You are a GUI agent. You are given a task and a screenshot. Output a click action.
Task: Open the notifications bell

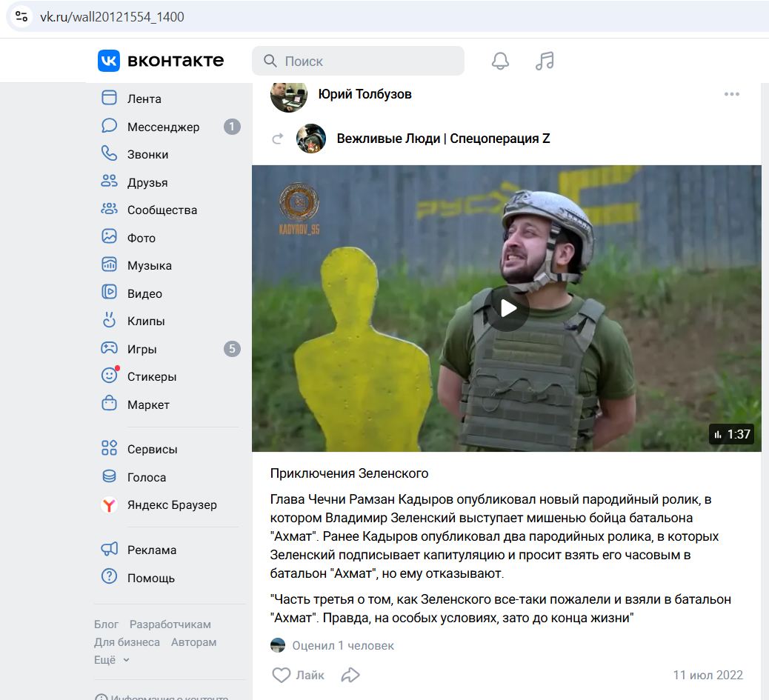[500, 61]
